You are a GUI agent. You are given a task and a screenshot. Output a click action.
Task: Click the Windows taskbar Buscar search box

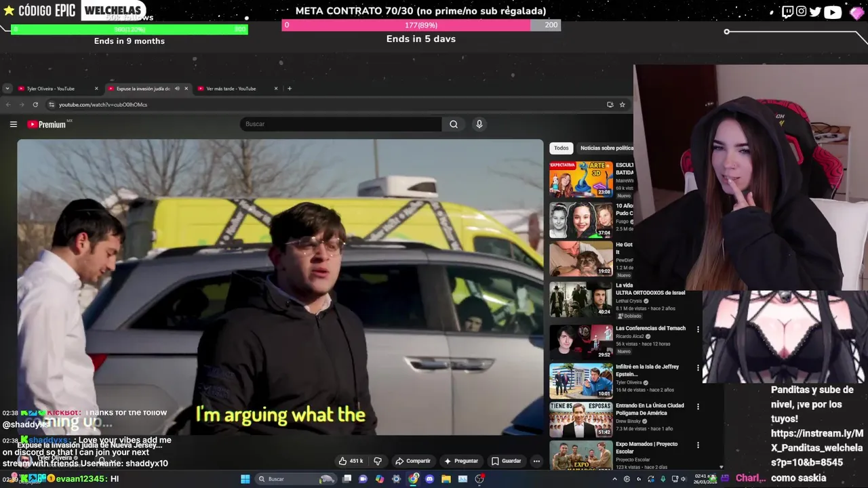click(296, 479)
